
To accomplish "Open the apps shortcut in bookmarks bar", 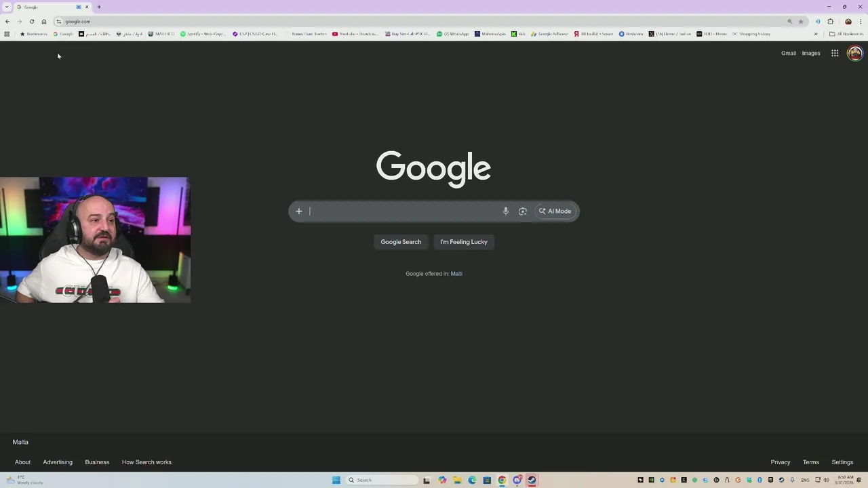I will 7,34.
